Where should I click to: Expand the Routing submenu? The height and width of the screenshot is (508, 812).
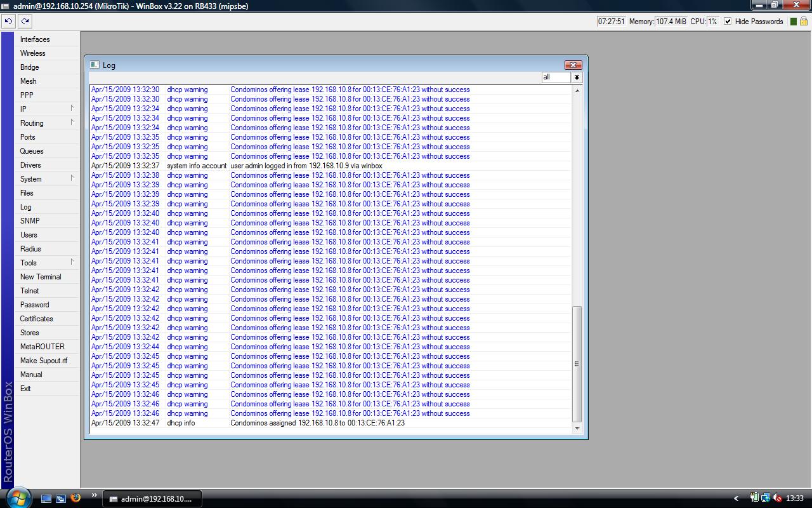tap(72, 123)
